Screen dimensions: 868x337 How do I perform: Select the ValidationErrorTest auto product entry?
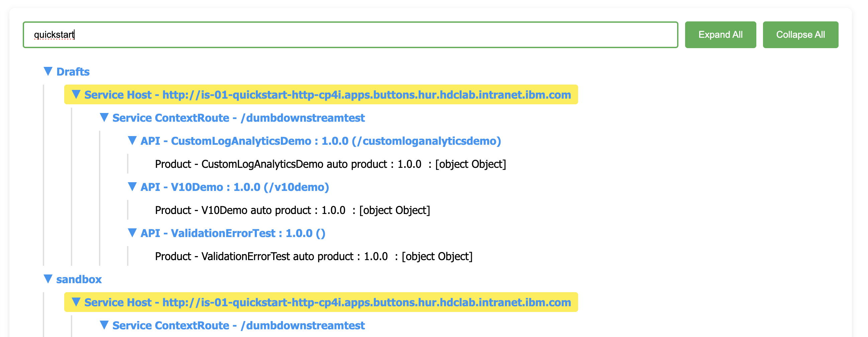click(x=313, y=256)
